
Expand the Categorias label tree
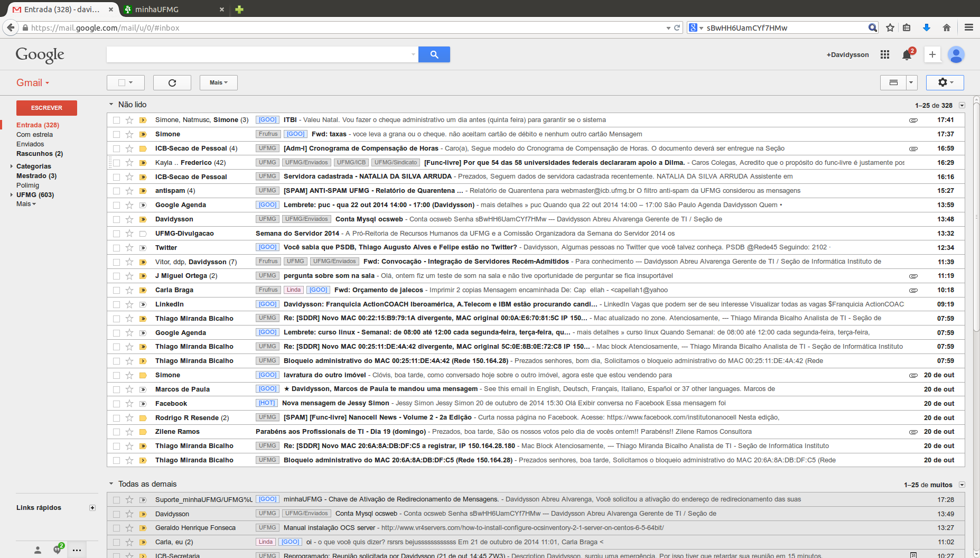click(12, 166)
